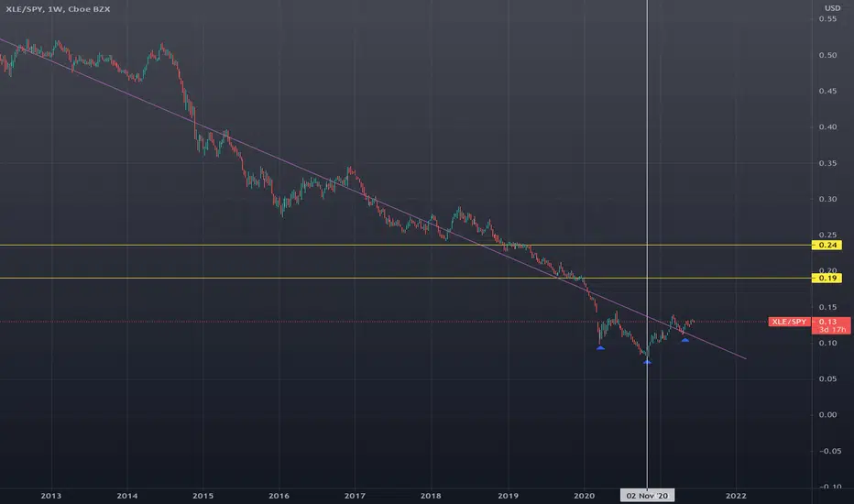
Task: Click the 0.35 price scale value
Action: tap(827, 163)
